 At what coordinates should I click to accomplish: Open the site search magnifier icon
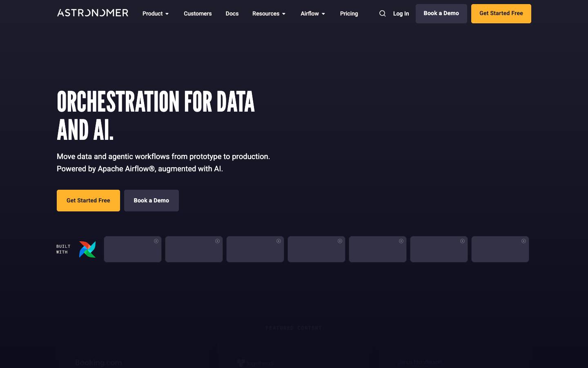click(x=382, y=13)
